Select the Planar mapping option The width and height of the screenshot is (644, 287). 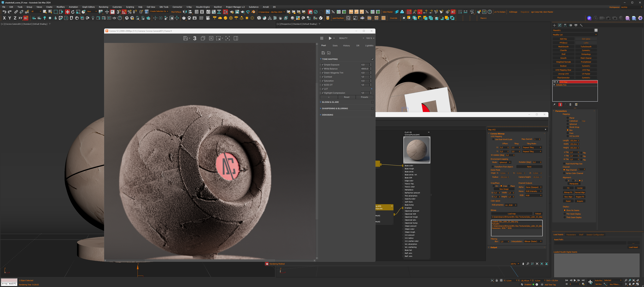point(568,118)
